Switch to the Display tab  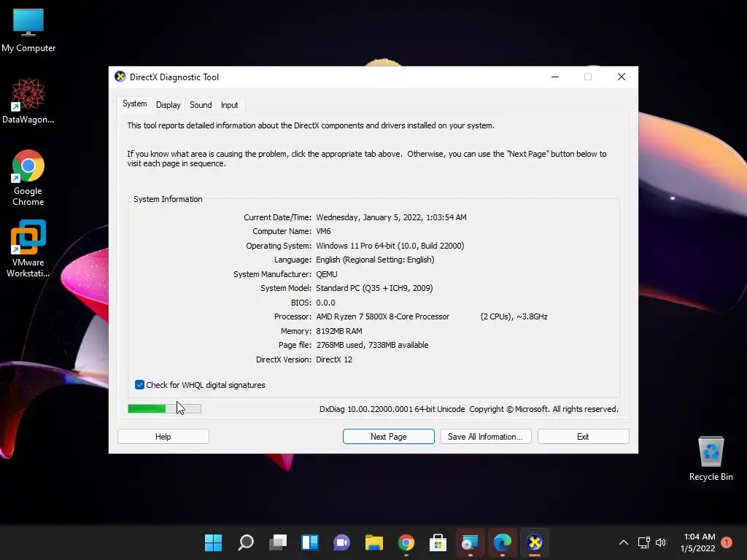(x=169, y=105)
